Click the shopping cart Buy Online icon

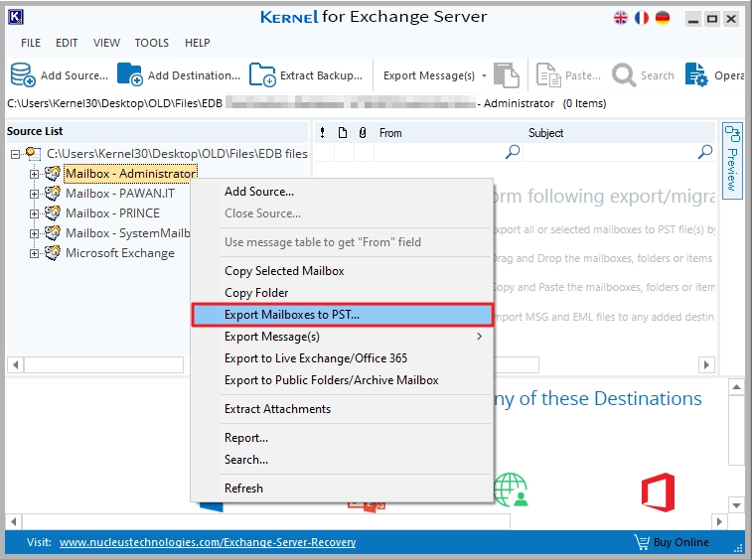click(642, 542)
